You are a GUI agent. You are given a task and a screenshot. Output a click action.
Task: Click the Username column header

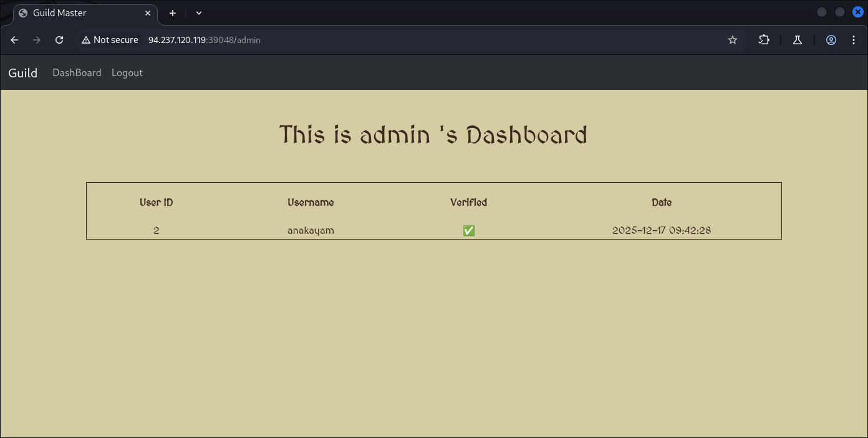(x=311, y=203)
